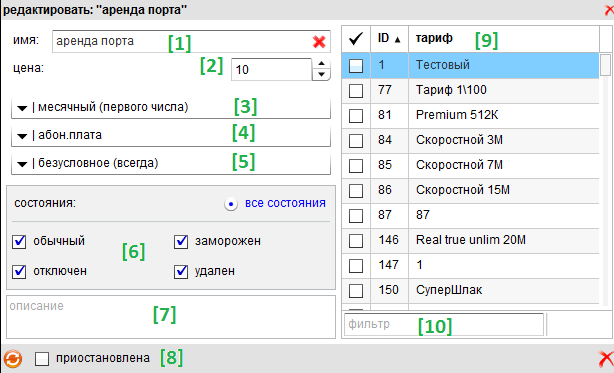This screenshot has width=614, height=373.
Task: Click the описание text area
Action: coord(171,317)
